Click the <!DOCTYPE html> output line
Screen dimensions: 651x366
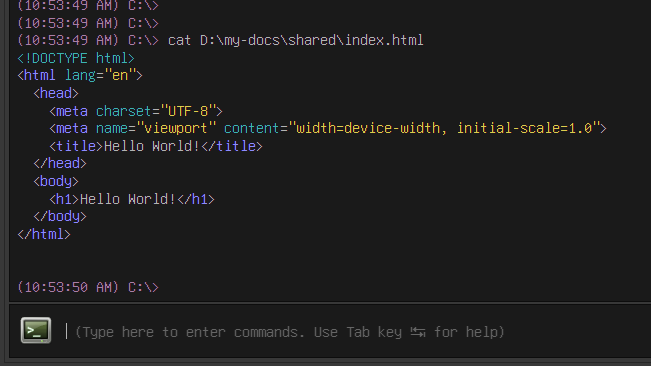click(x=76, y=58)
